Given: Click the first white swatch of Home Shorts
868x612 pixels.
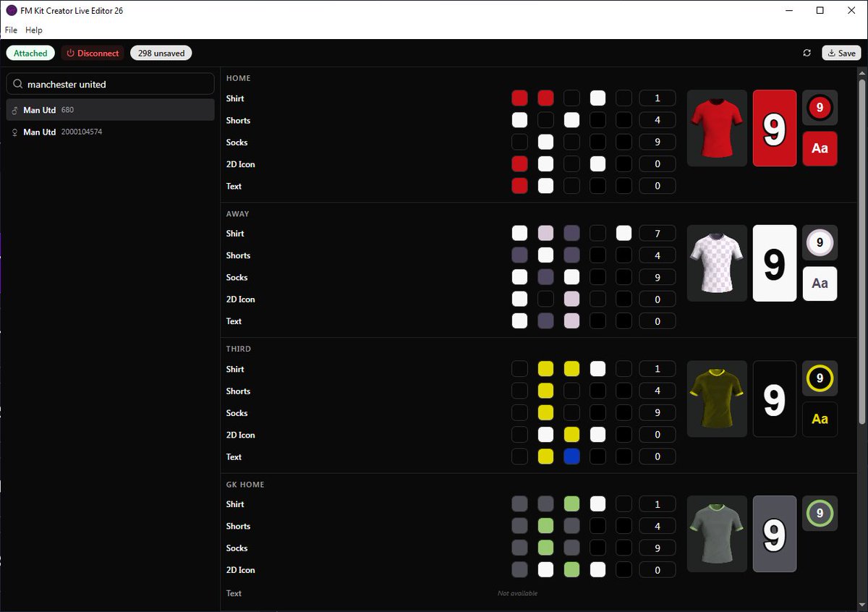Looking at the screenshot, I should click(x=519, y=120).
